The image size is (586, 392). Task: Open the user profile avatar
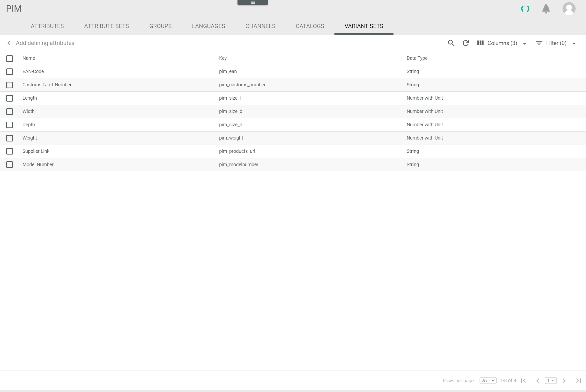pyautogui.click(x=569, y=9)
